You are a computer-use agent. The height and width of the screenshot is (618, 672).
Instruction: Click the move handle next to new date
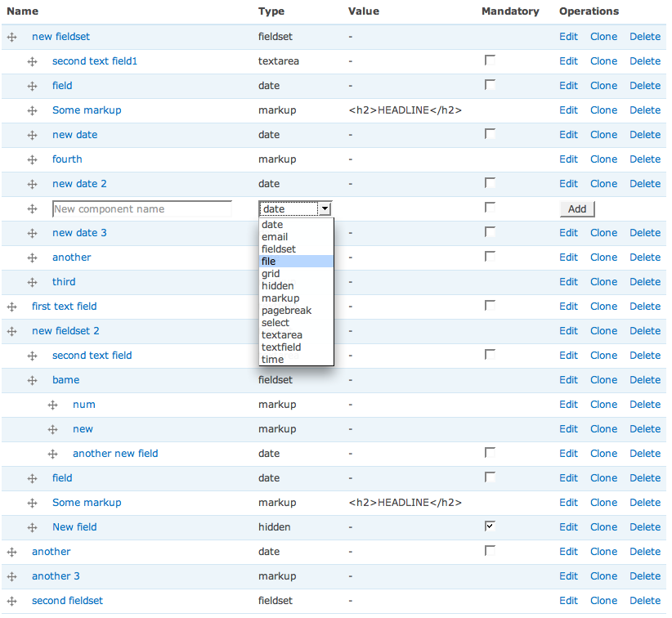click(x=32, y=136)
